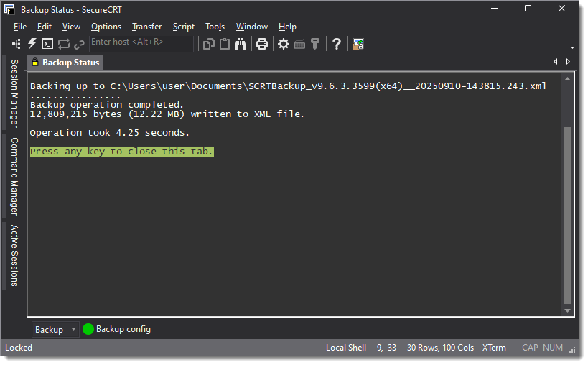Click the Find binoculars icon
Image resolution: width=588 pixels, height=365 pixels.
tap(241, 44)
